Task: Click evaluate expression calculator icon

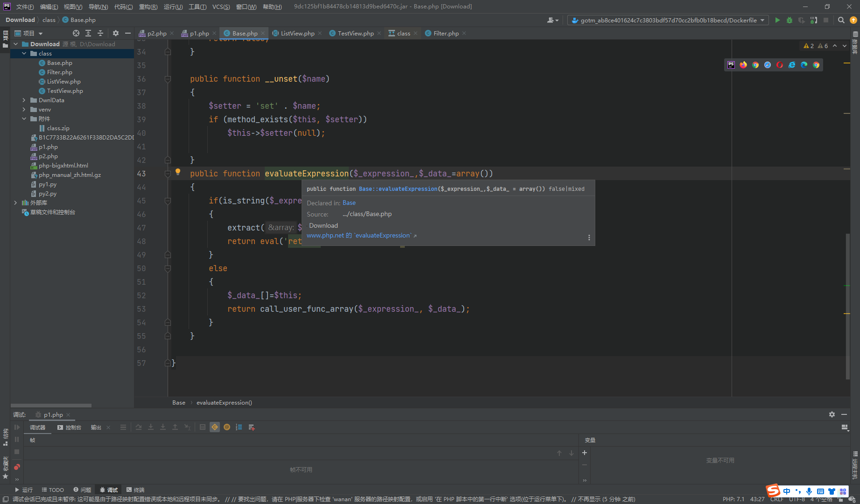Action: [203, 427]
